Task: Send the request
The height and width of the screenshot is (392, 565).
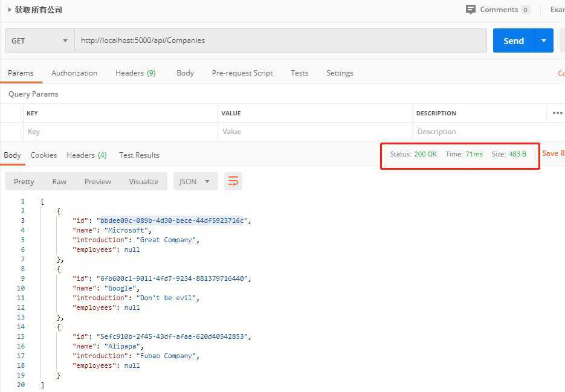Action: [x=514, y=40]
